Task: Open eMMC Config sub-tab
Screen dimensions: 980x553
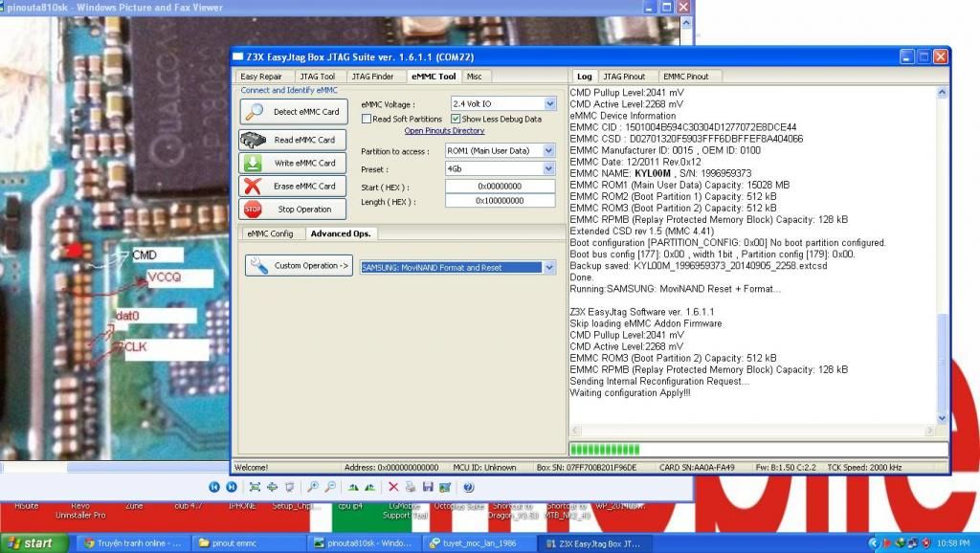Action: 270,233
